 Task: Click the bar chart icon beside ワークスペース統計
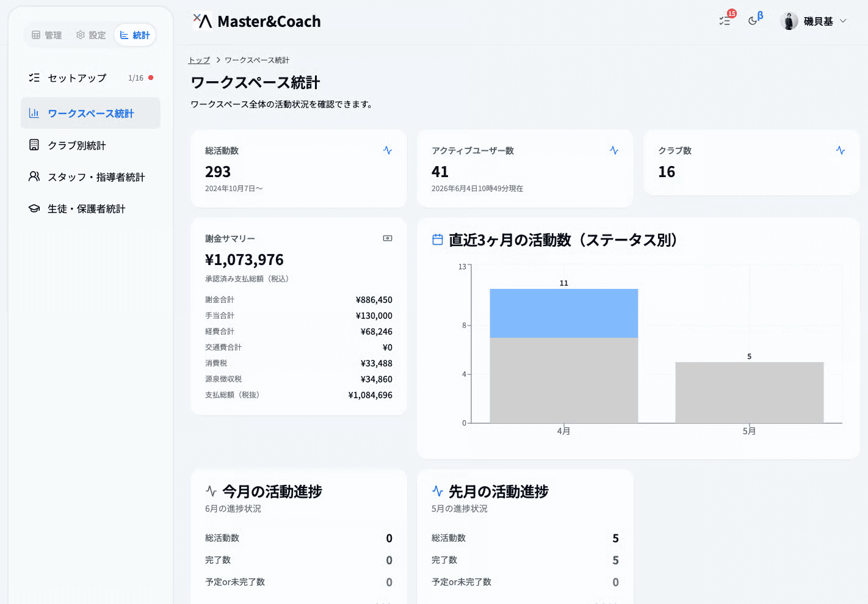[34, 113]
